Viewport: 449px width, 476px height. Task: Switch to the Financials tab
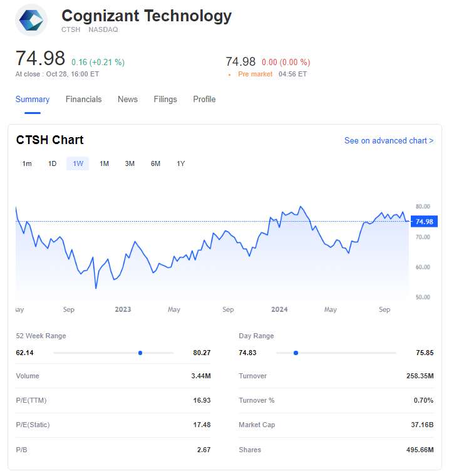[x=83, y=99]
